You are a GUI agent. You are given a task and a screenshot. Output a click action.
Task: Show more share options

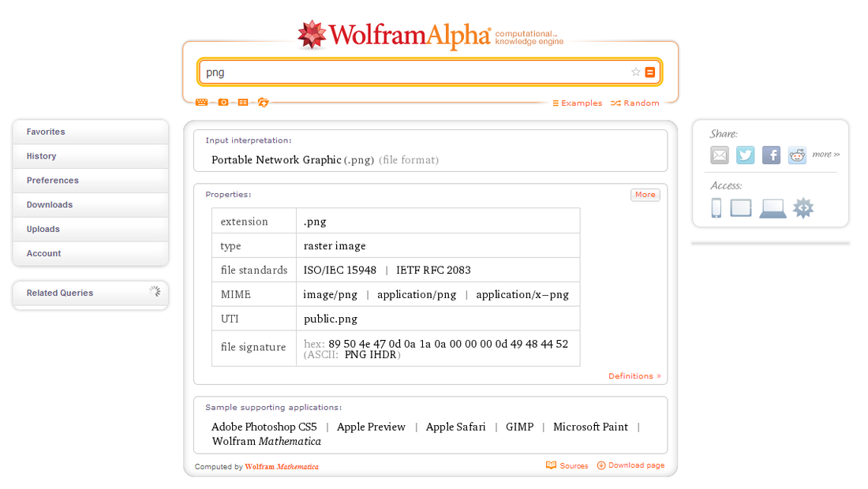point(826,155)
